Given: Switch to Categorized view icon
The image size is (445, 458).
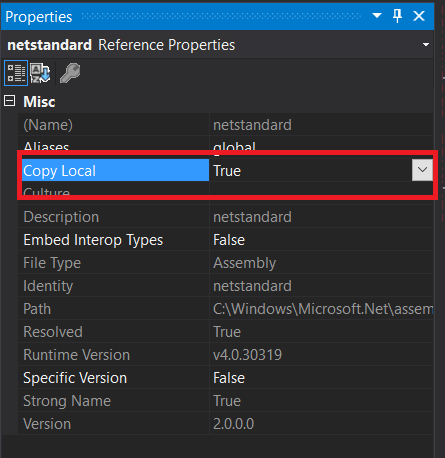Looking at the screenshot, I should (x=16, y=73).
